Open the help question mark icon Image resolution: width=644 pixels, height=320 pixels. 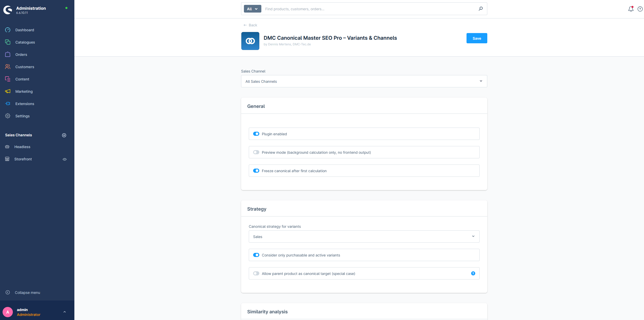pos(640,9)
